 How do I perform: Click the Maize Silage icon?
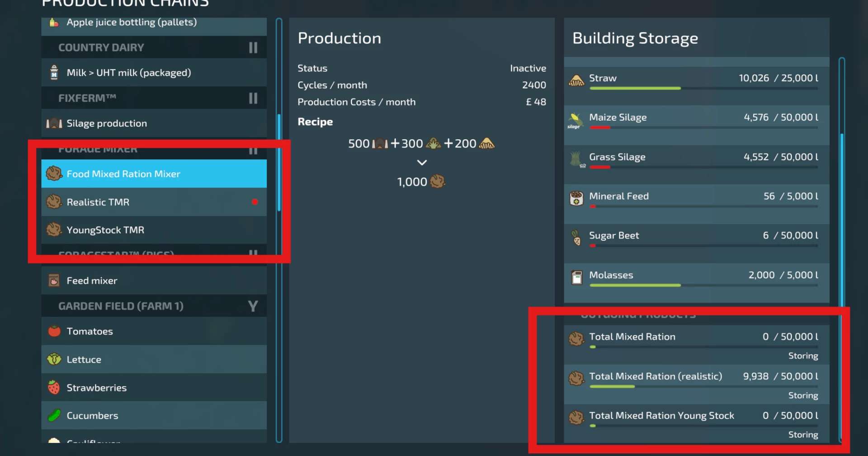(576, 121)
